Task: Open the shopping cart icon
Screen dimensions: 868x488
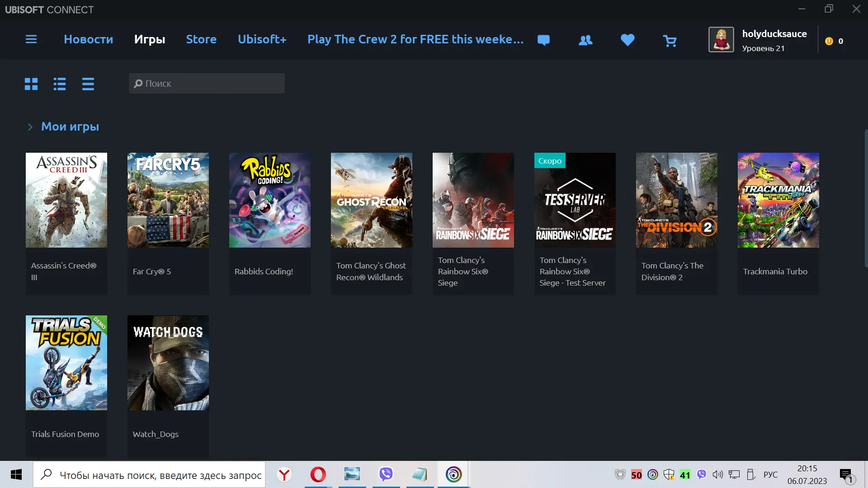Action: 670,41
